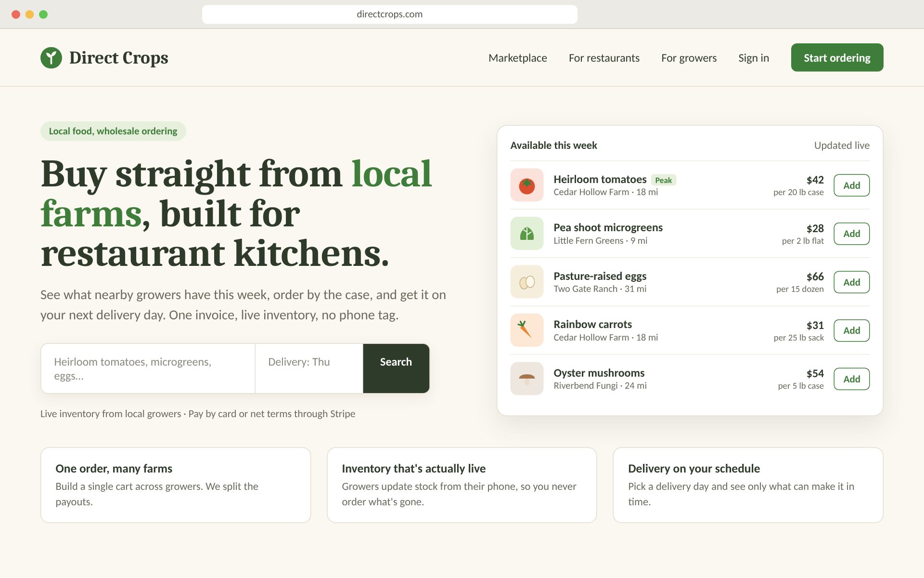924x578 pixels.
Task: Click the green browser window zoom button
Action: 43,14
